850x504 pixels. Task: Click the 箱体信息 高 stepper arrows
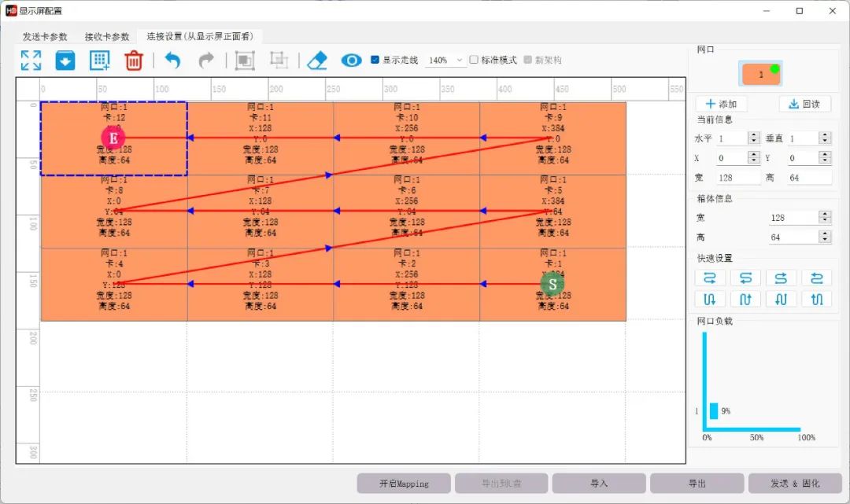[x=825, y=237]
